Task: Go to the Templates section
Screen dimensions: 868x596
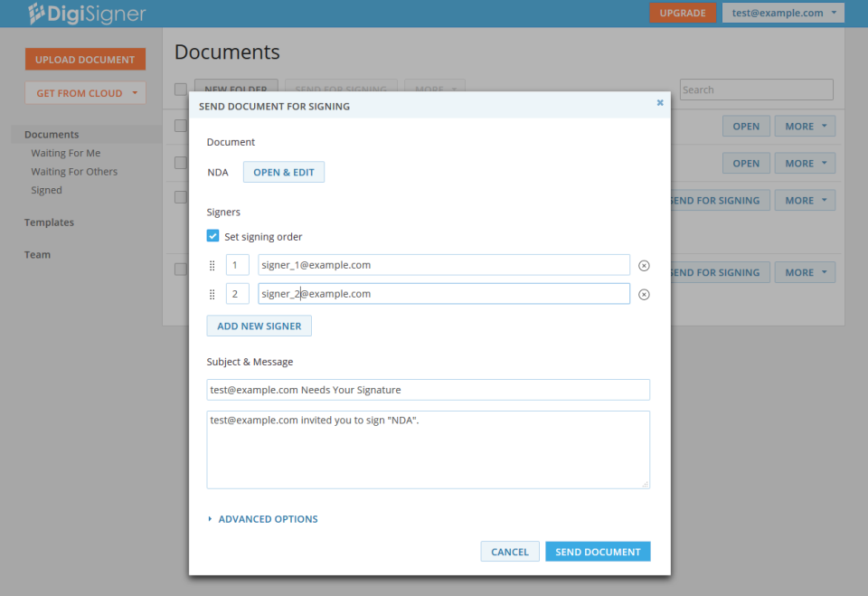Action: [x=49, y=222]
